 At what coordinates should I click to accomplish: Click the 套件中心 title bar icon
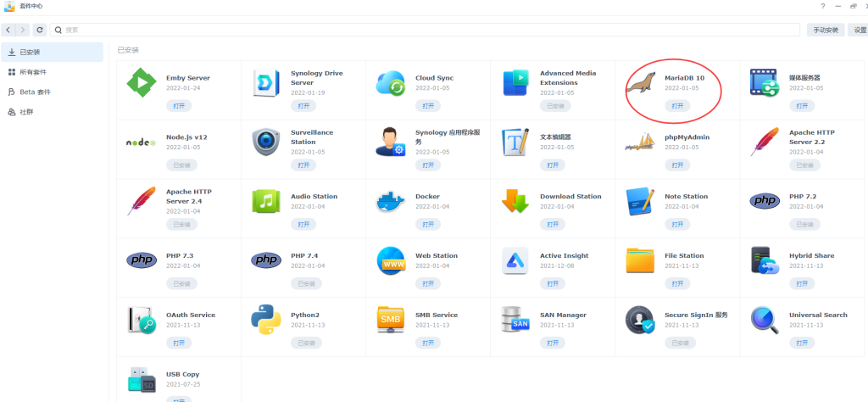coord(8,6)
